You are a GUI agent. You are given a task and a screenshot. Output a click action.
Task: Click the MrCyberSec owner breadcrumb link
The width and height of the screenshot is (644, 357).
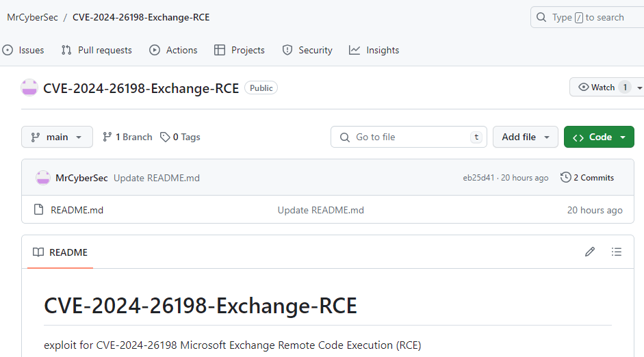pos(32,17)
